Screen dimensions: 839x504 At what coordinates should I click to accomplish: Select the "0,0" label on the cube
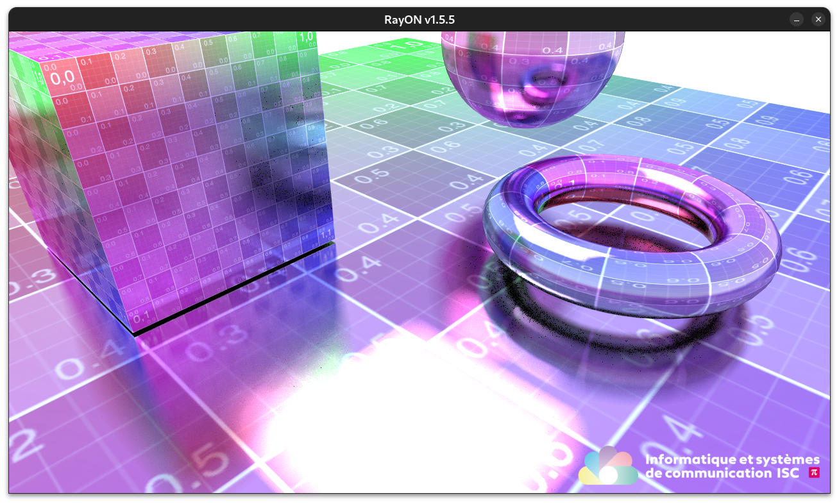tap(62, 78)
